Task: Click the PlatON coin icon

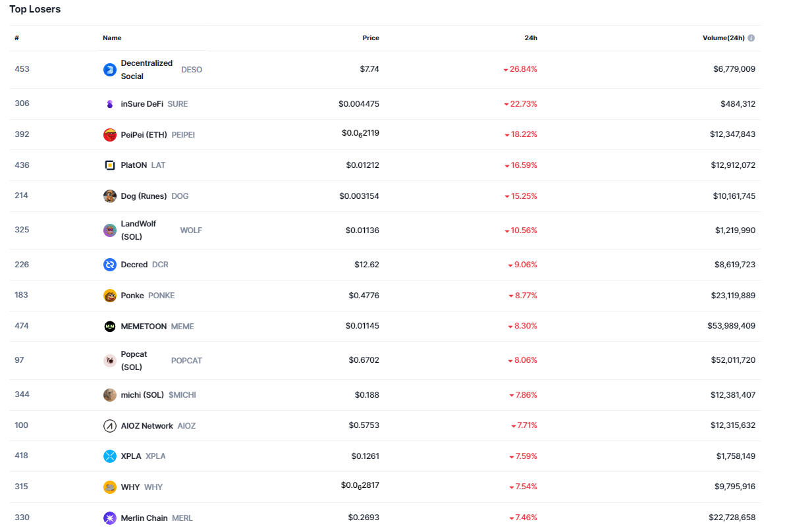Action: point(110,165)
